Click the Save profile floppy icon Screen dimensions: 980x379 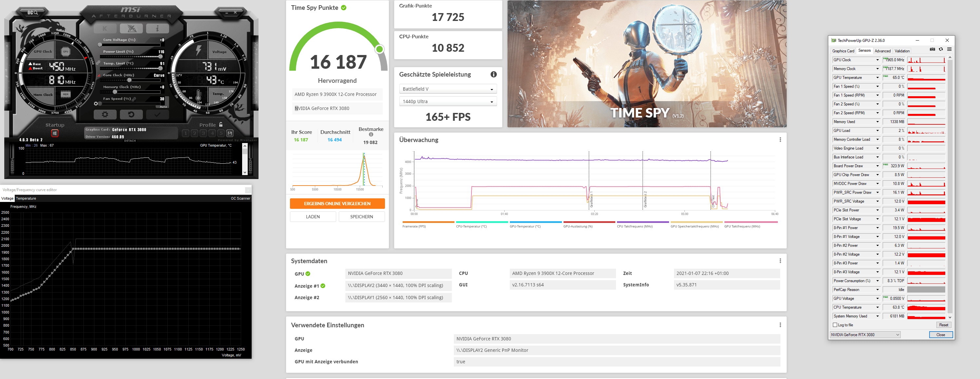230,133
